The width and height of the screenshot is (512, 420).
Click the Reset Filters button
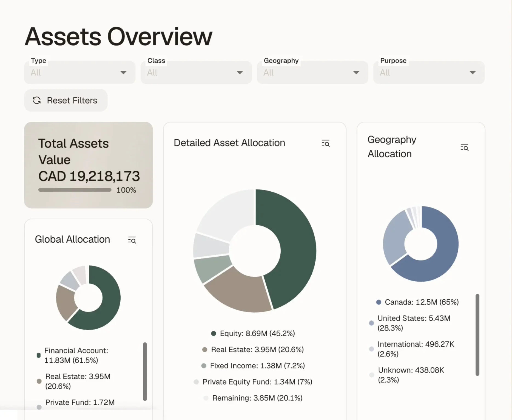(66, 100)
